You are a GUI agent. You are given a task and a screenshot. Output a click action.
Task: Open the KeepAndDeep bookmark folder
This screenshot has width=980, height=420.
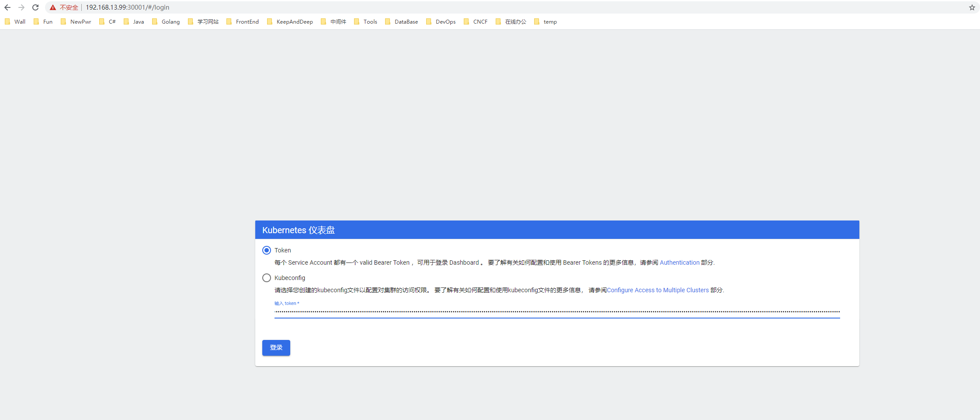[x=289, y=21]
